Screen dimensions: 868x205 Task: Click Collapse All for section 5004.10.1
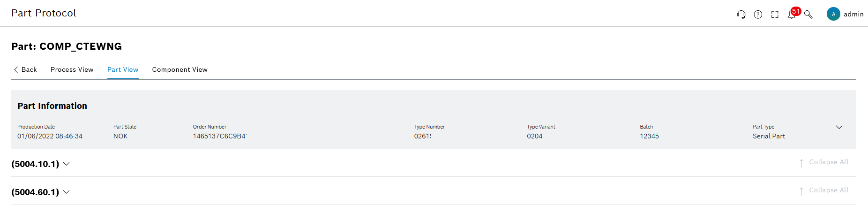tap(829, 162)
